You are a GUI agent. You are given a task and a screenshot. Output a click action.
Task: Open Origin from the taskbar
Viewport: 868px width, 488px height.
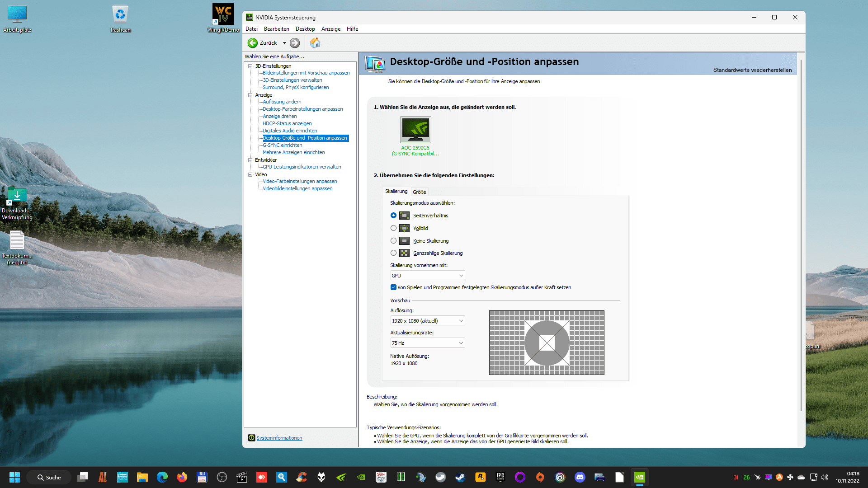point(540,477)
